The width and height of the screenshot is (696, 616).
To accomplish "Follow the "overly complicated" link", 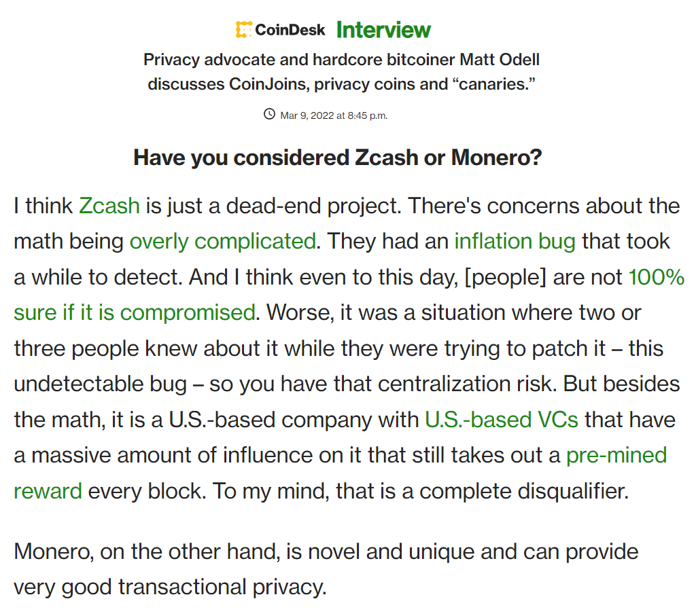I will click(222, 241).
